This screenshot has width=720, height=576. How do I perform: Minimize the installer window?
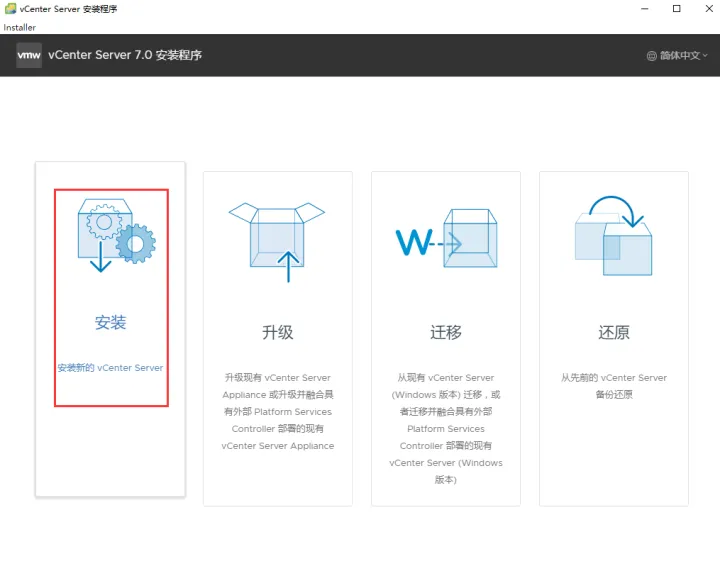[645, 9]
